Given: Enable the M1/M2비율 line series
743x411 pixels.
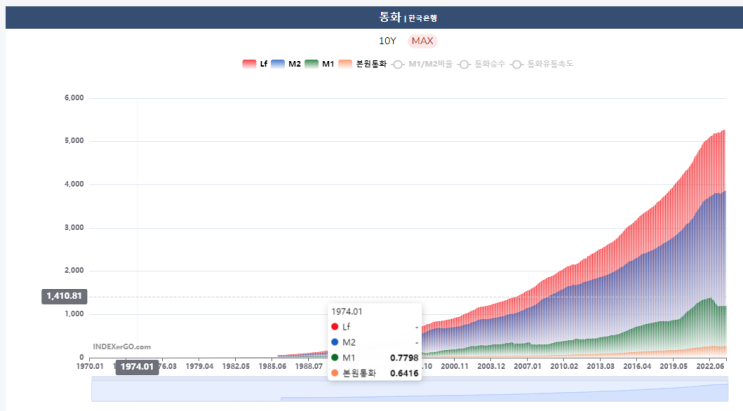Looking at the screenshot, I should pyautogui.click(x=422, y=64).
